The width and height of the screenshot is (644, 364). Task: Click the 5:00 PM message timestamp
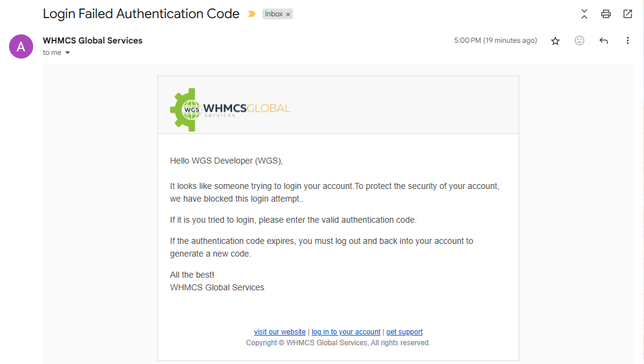(495, 40)
